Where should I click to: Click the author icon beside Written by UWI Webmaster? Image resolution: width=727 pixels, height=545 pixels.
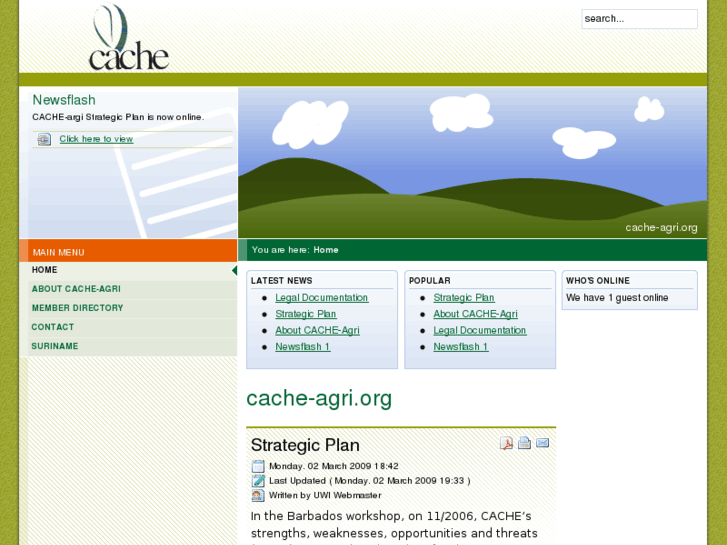(258, 495)
